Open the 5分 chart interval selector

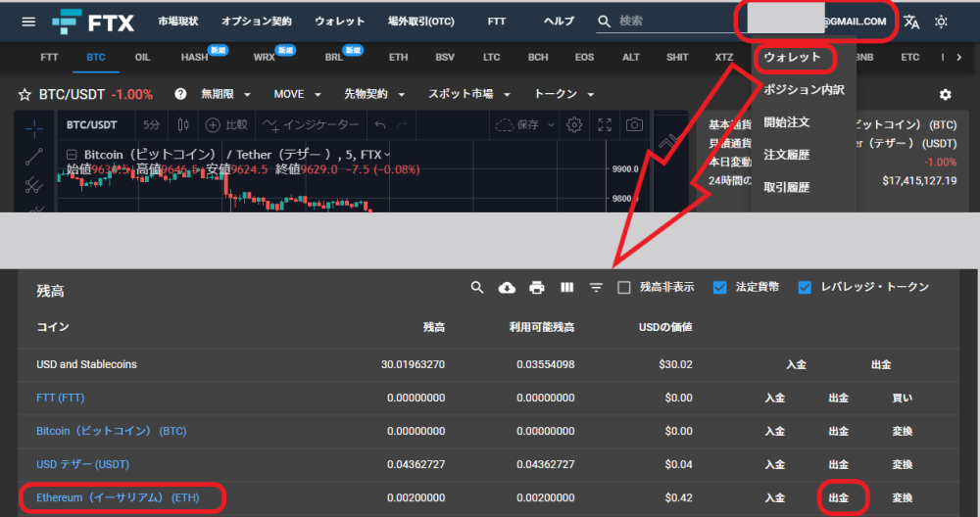click(x=151, y=125)
